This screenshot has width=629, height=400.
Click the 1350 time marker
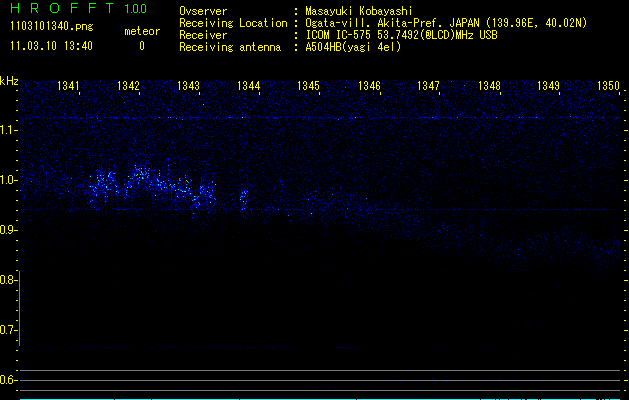click(609, 86)
